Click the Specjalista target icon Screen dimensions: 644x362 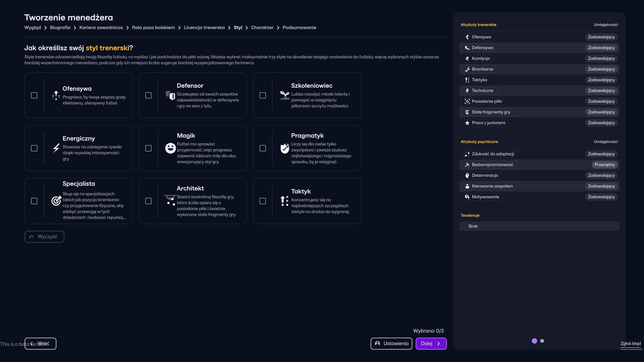56,201
